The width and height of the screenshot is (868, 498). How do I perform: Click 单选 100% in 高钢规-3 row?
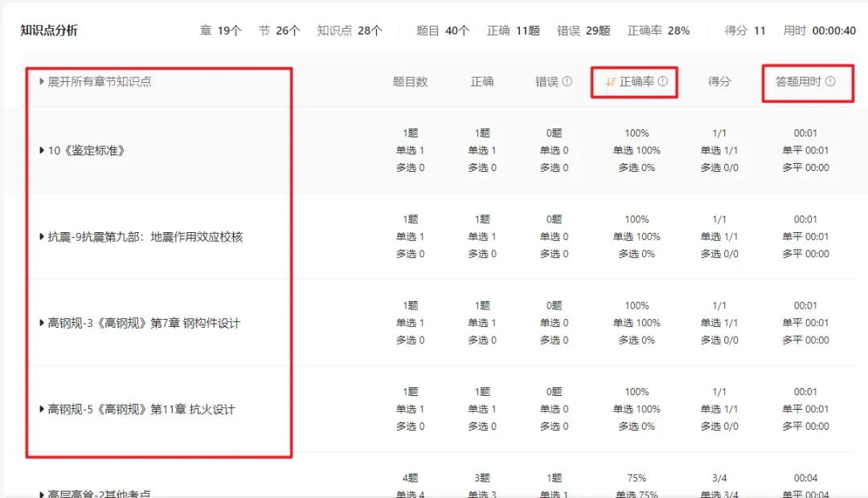pos(637,323)
